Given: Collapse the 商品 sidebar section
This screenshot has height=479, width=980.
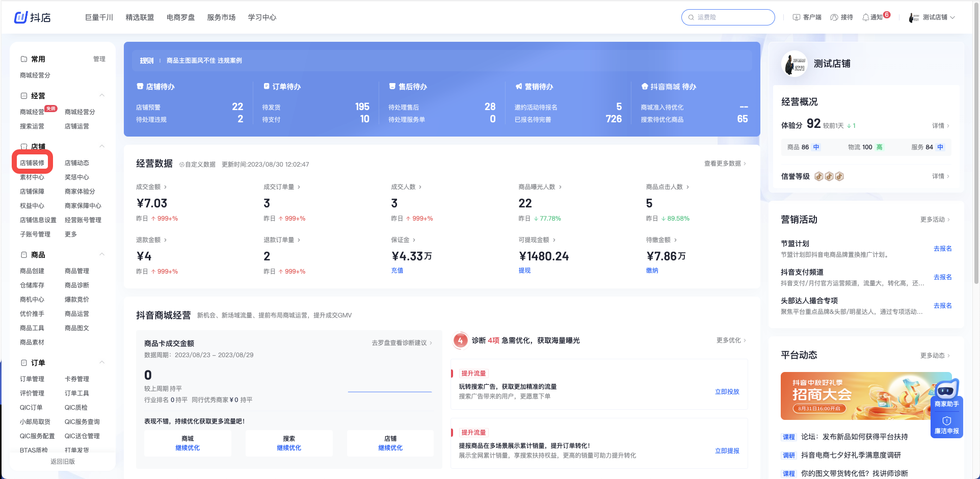Looking at the screenshot, I should pyautogui.click(x=102, y=254).
